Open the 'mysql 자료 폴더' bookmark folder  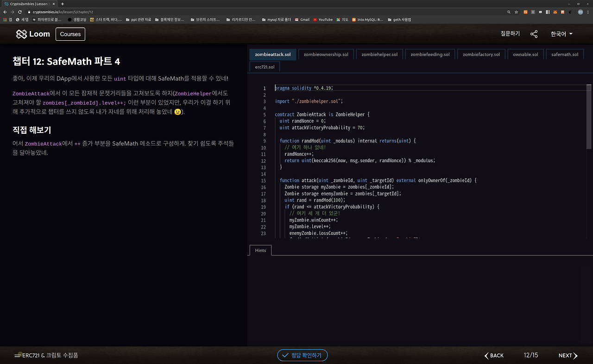coord(276,20)
